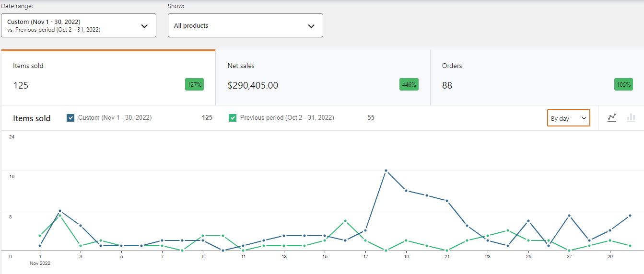Click the Items sold chart heading
This screenshot has height=274, width=644.
click(x=32, y=118)
